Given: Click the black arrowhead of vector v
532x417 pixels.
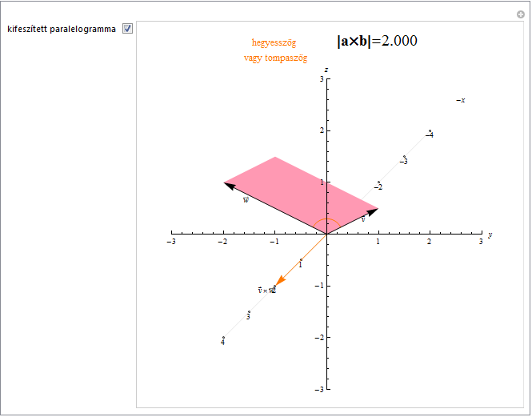Looking at the screenshot, I should click(372, 211).
